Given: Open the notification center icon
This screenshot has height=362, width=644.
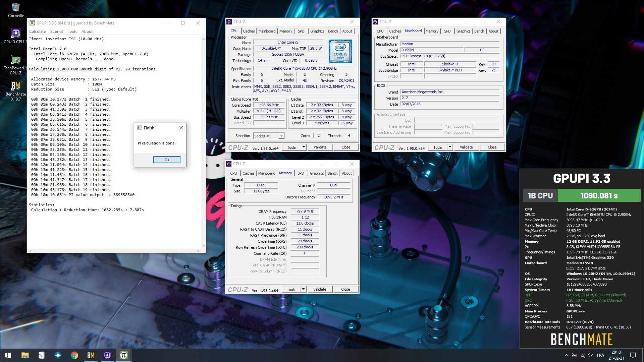Looking at the screenshot, I should point(633,355).
